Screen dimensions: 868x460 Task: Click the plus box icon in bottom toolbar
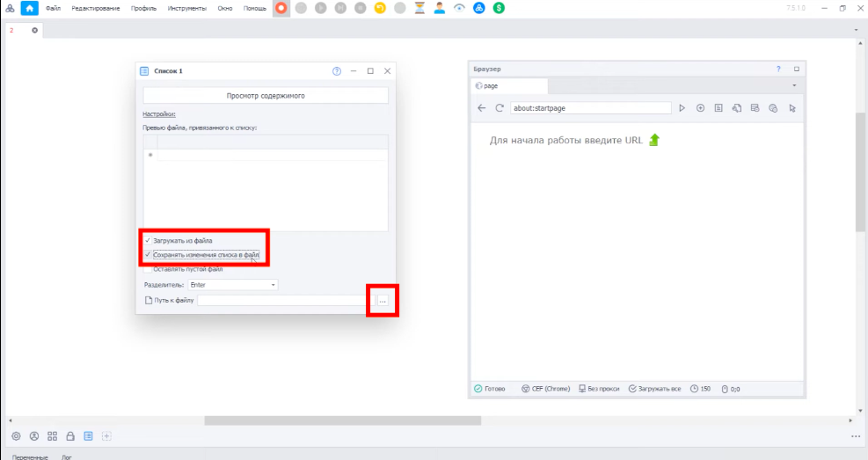[106, 436]
